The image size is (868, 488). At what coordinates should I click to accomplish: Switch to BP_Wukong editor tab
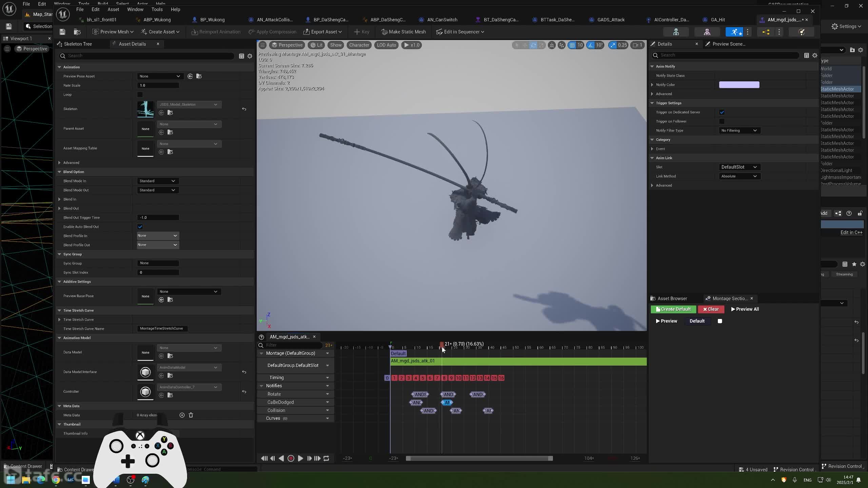tap(212, 20)
